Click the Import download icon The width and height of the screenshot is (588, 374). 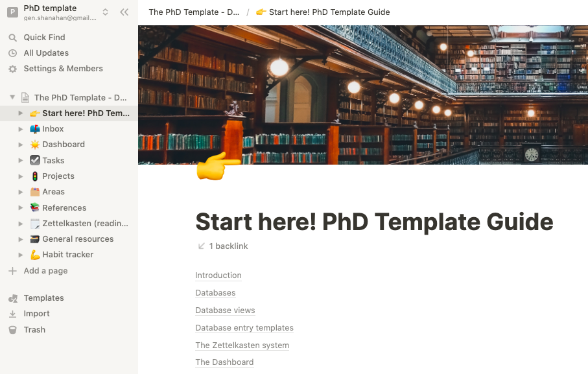[12, 314]
